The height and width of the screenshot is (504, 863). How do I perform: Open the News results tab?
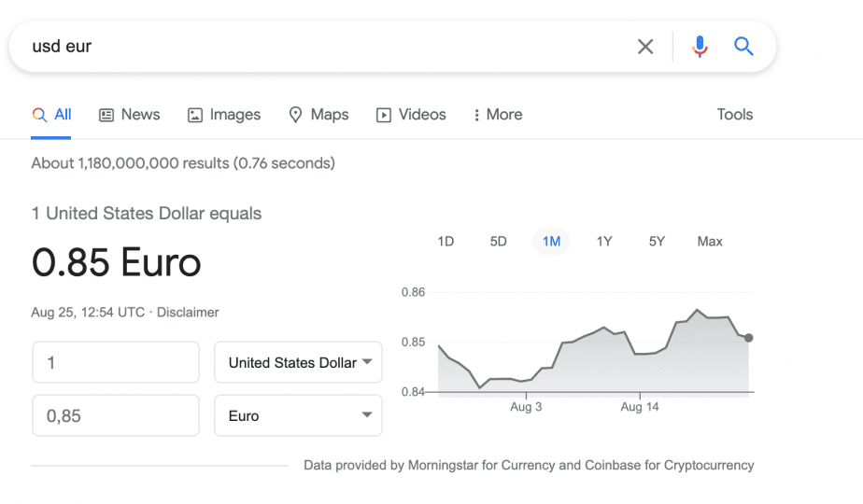click(129, 115)
